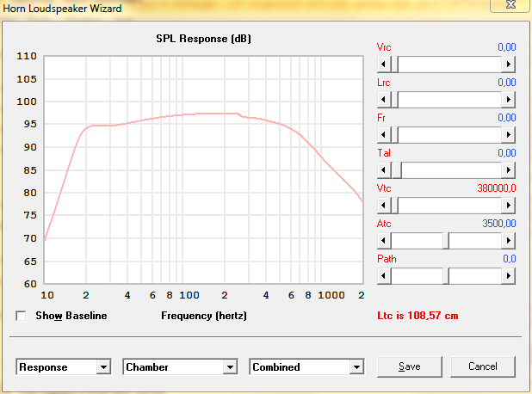This screenshot has height=394, width=532.
Task: Decrease Atc using its left arrow
Action: pyautogui.click(x=384, y=241)
